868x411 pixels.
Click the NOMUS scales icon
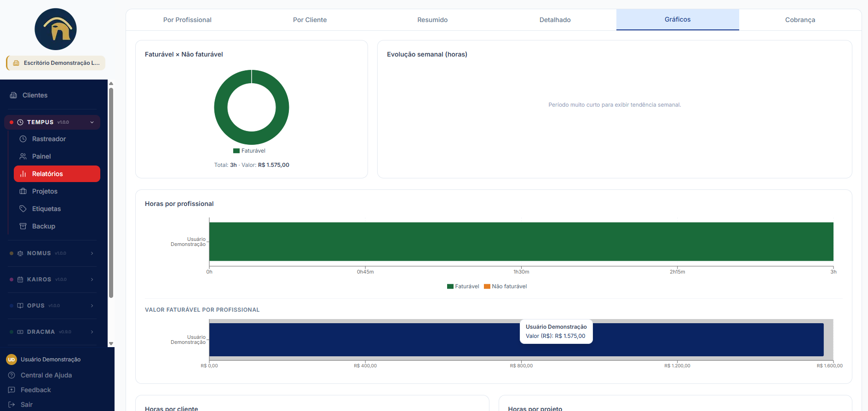pos(20,253)
